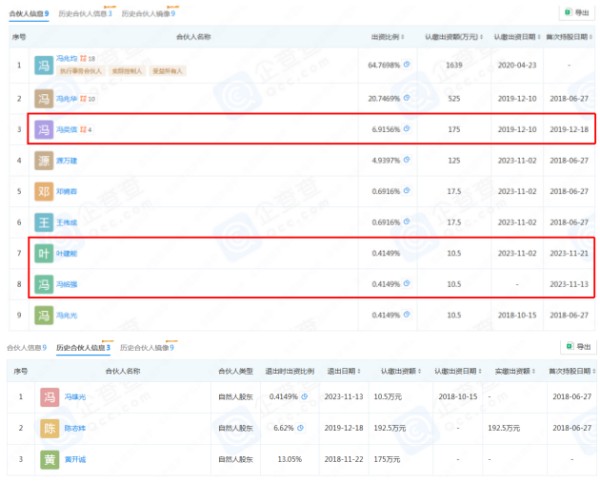The height and width of the screenshot is (481, 600).
Task: Click the info icon beside 6.62%
Action: coord(300,428)
